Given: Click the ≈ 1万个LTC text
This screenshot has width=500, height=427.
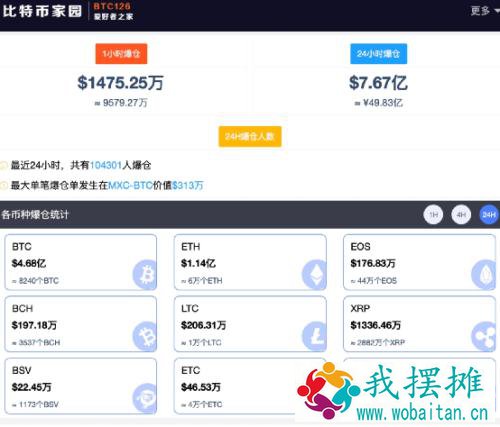Looking at the screenshot, I should pyautogui.click(x=201, y=342).
